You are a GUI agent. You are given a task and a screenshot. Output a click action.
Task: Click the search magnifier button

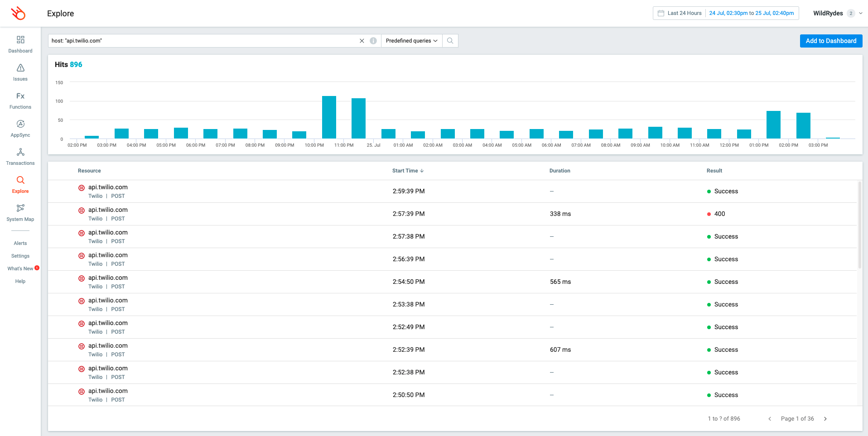(450, 41)
